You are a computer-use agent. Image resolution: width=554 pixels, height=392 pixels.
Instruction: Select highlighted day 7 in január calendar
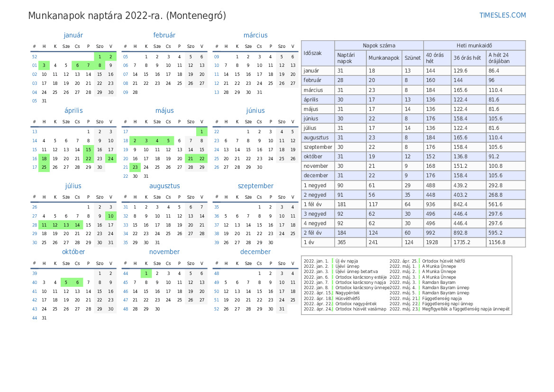(x=88, y=65)
